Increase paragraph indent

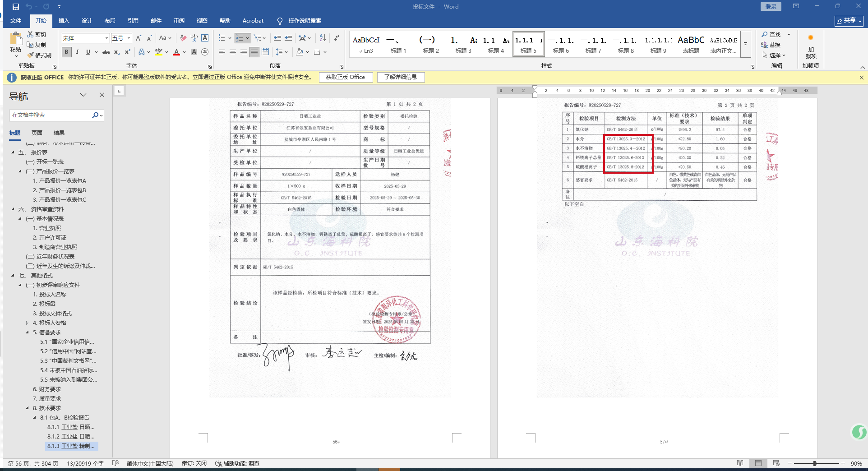point(288,38)
